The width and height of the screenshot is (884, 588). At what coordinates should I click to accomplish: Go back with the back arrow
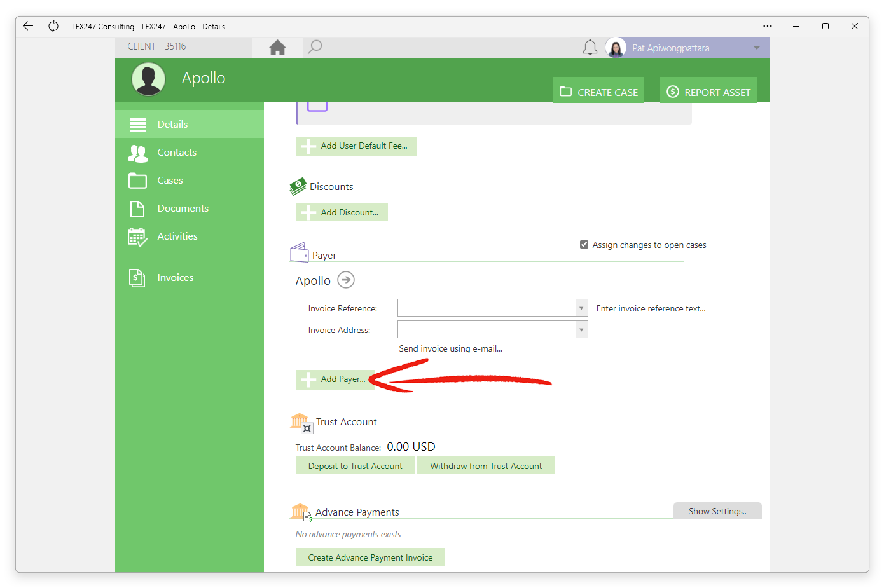(x=28, y=26)
